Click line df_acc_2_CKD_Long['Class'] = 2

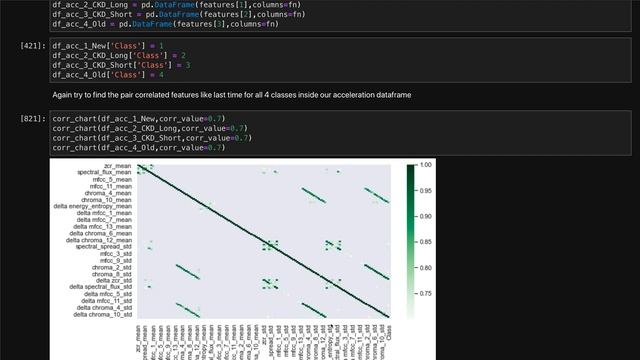pos(119,56)
